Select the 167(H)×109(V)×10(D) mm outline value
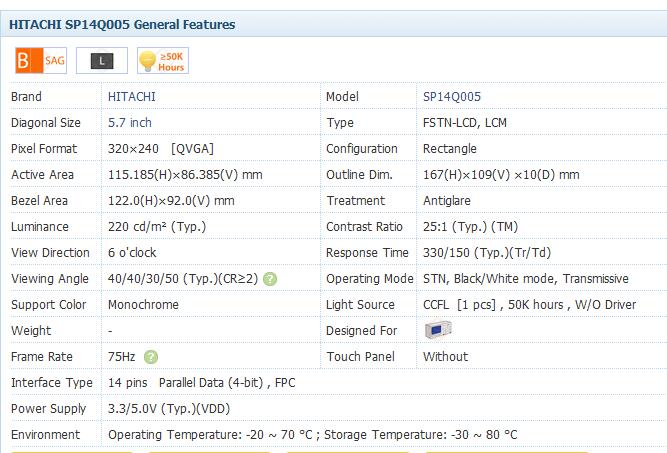667x453 pixels. (x=501, y=174)
